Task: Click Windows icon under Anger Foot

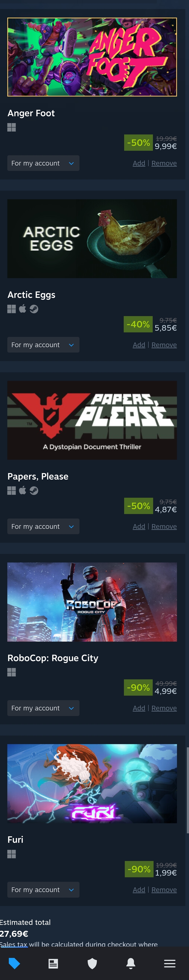Action: click(x=11, y=127)
